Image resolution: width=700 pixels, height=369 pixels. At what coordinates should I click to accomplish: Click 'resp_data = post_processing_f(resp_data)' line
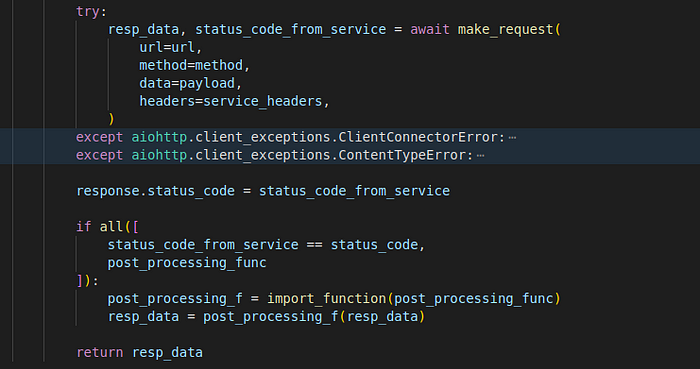click(x=266, y=316)
